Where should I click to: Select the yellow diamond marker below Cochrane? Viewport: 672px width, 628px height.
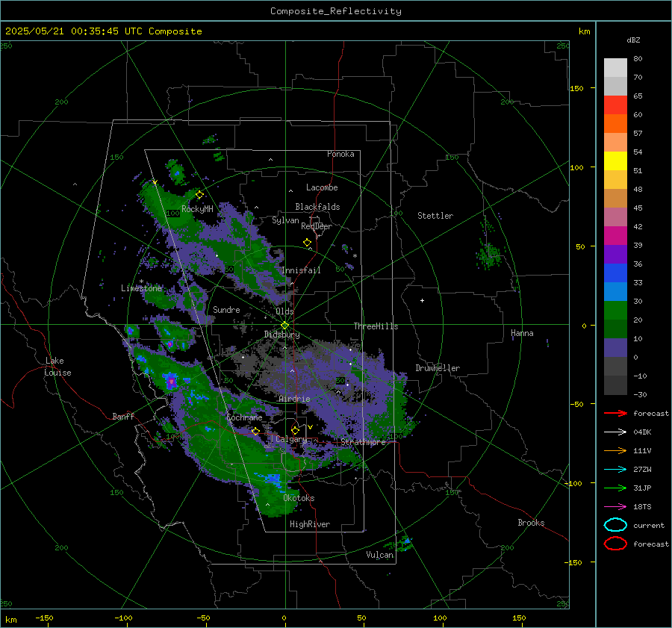point(256,431)
